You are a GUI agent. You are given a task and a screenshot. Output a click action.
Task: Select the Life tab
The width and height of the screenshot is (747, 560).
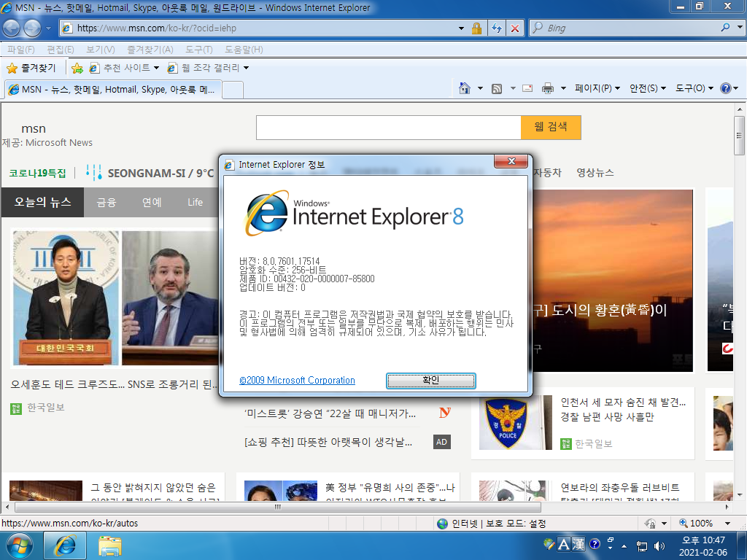pyautogui.click(x=196, y=203)
